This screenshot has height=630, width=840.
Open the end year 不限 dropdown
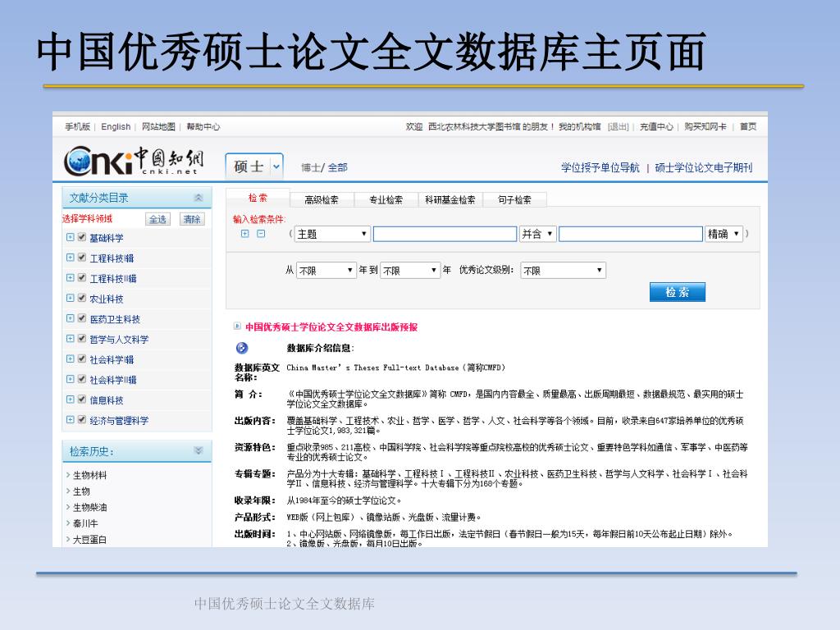[410, 271]
